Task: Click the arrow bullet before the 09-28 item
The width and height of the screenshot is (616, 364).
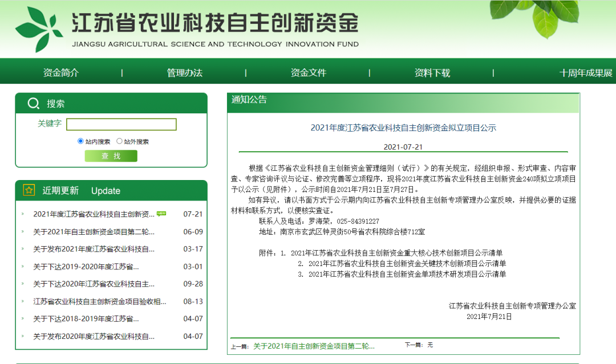Action: point(22,283)
